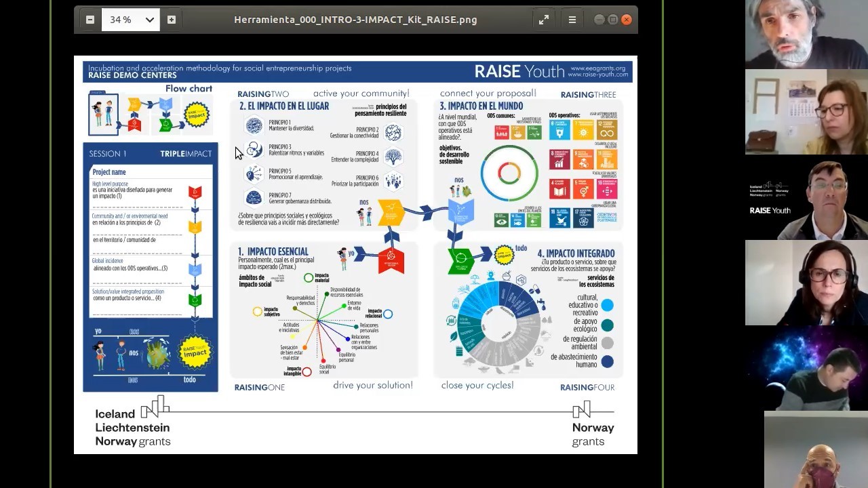The width and height of the screenshot is (868, 488).
Task: Click 'close your cycles!' text
Action: (x=477, y=386)
